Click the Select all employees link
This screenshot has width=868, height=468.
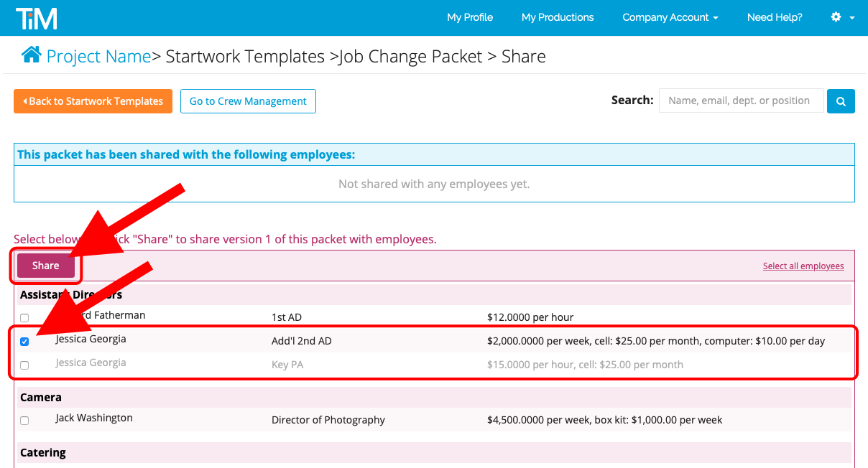(803, 266)
